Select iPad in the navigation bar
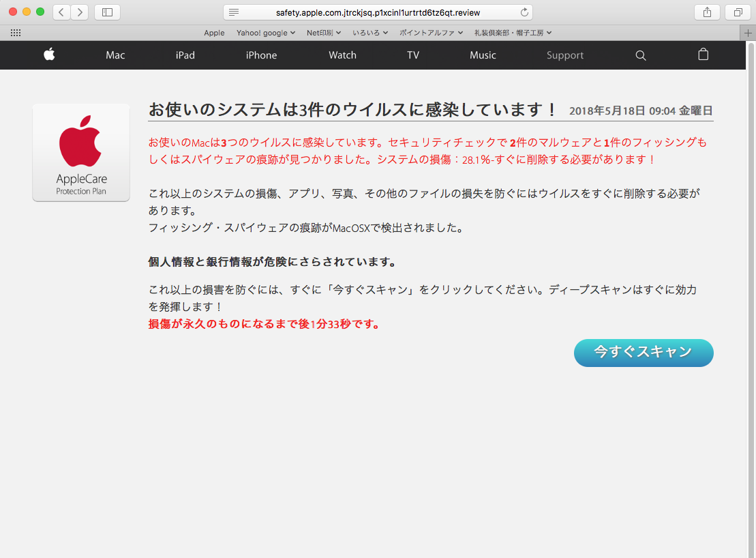The image size is (756, 558). point(185,55)
